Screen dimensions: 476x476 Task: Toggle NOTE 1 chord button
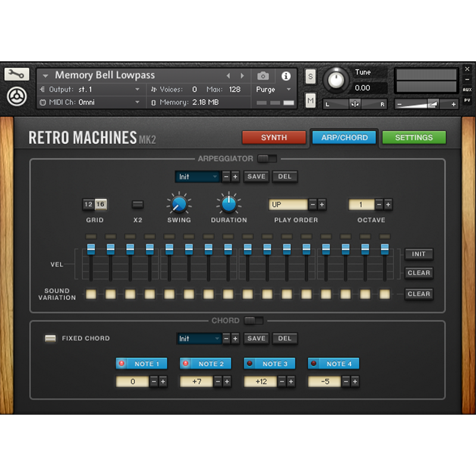[x=142, y=364]
